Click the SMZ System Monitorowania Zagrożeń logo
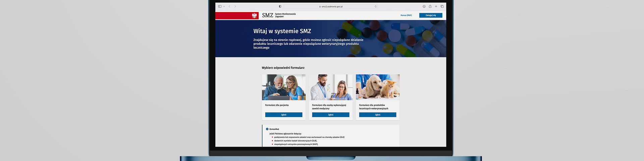Viewport: 644px width, 161px height. pos(278,15)
